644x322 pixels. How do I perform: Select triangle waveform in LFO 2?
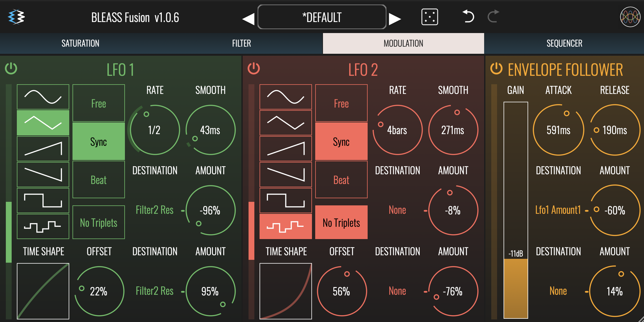tap(286, 123)
